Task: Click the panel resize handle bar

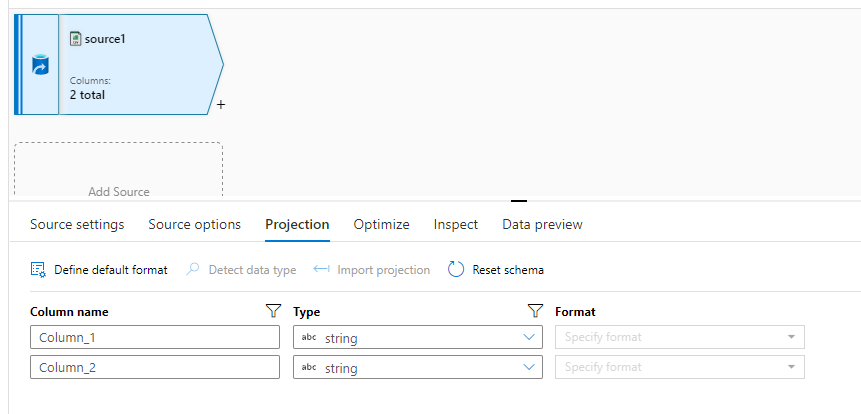Action: [519, 201]
